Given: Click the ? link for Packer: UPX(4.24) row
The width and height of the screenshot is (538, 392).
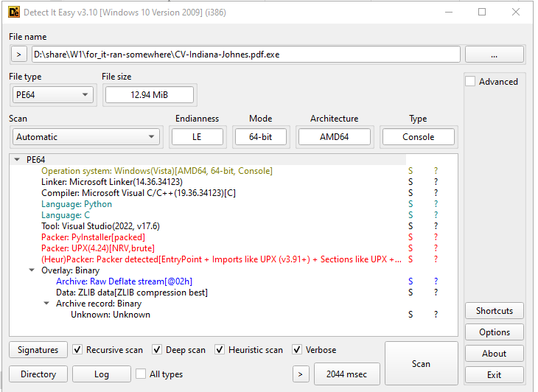Looking at the screenshot, I should coord(436,248).
